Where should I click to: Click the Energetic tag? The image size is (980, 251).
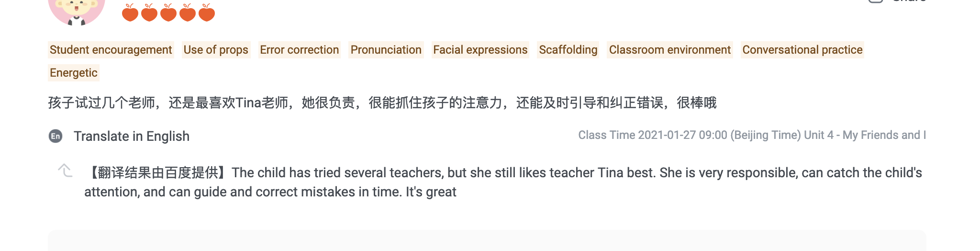pos(74,73)
